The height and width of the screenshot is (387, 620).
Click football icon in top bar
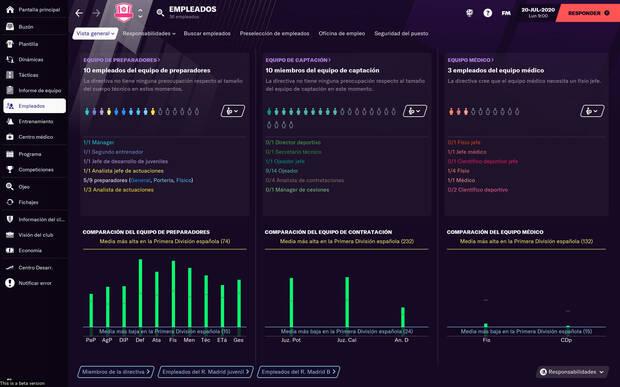469,13
